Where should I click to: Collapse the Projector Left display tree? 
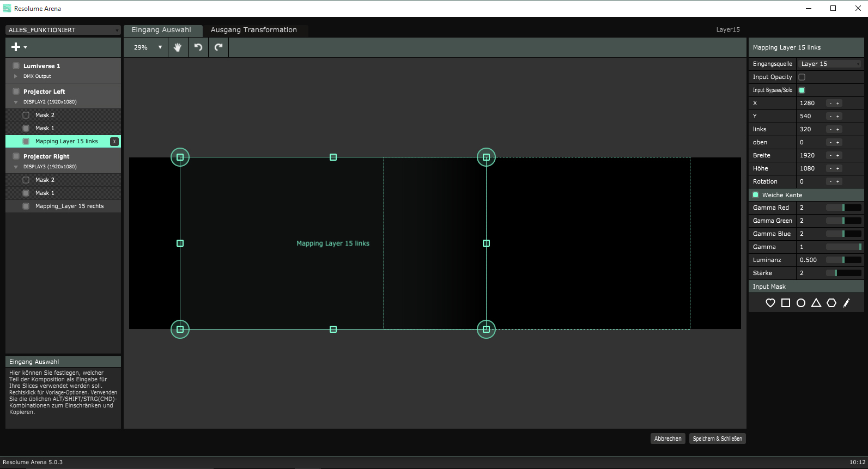coord(16,102)
